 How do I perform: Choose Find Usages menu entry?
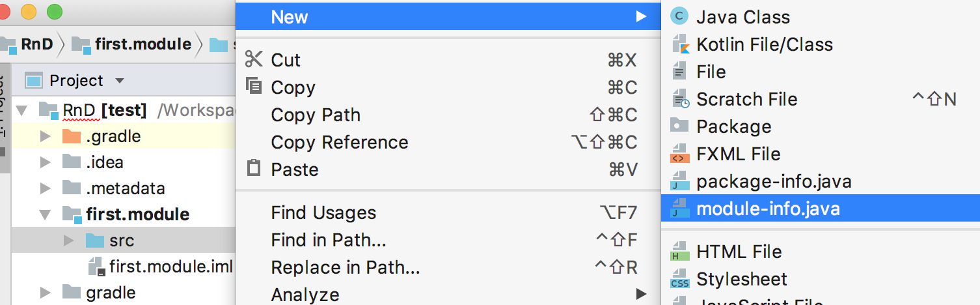tap(323, 212)
